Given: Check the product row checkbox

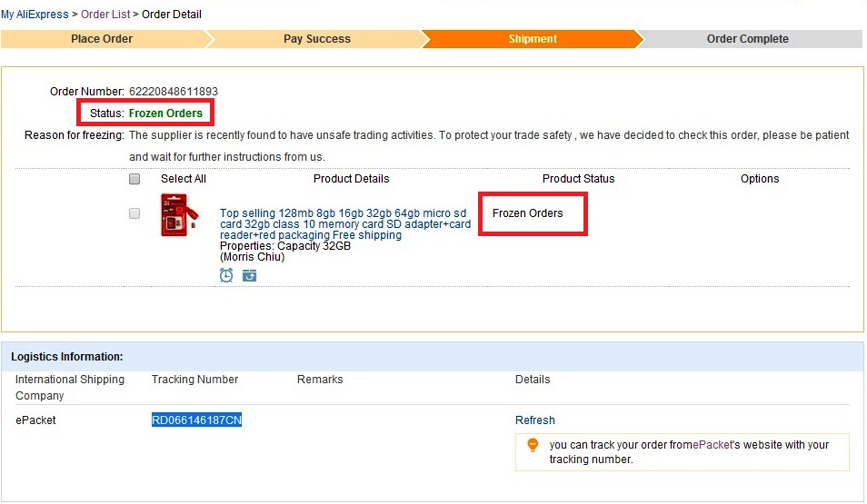Looking at the screenshot, I should point(135,213).
